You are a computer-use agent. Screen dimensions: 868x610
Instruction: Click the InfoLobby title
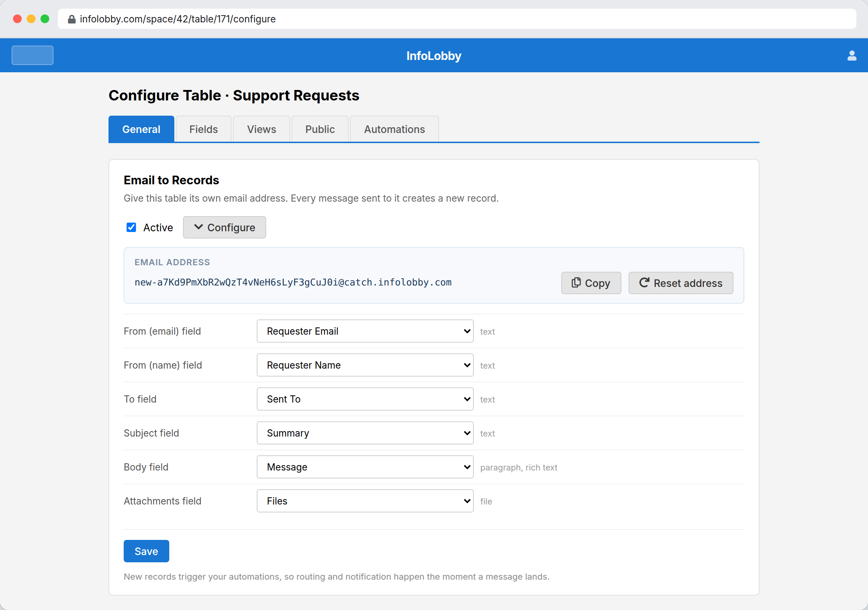point(434,56)
